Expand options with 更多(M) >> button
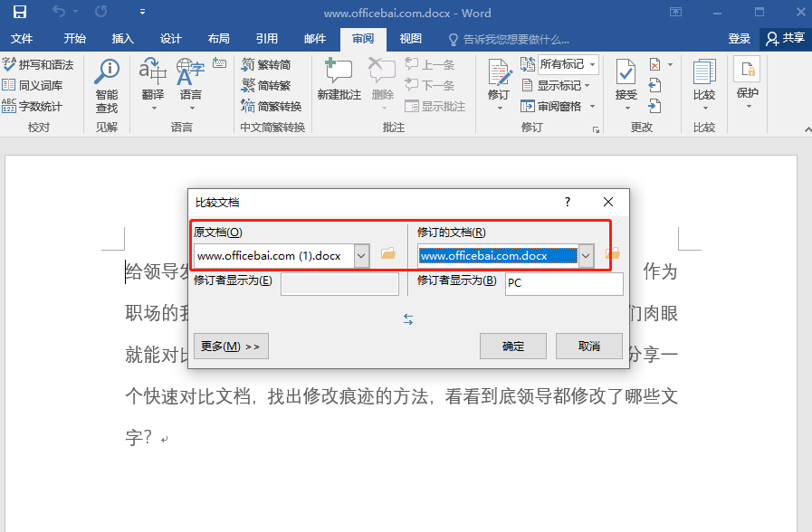This screenshot has width=812, height=532. [231, 347]
